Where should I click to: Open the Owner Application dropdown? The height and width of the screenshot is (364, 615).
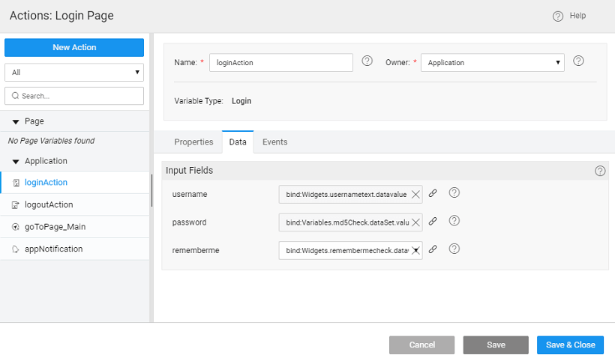pyautogui.click(x=492, y=63)
